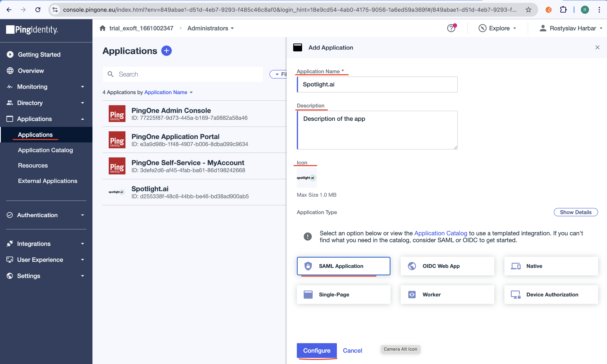607x364 pixels.
Task: Click the home icon in breadcrumb
Action: (x=103, y=28)
